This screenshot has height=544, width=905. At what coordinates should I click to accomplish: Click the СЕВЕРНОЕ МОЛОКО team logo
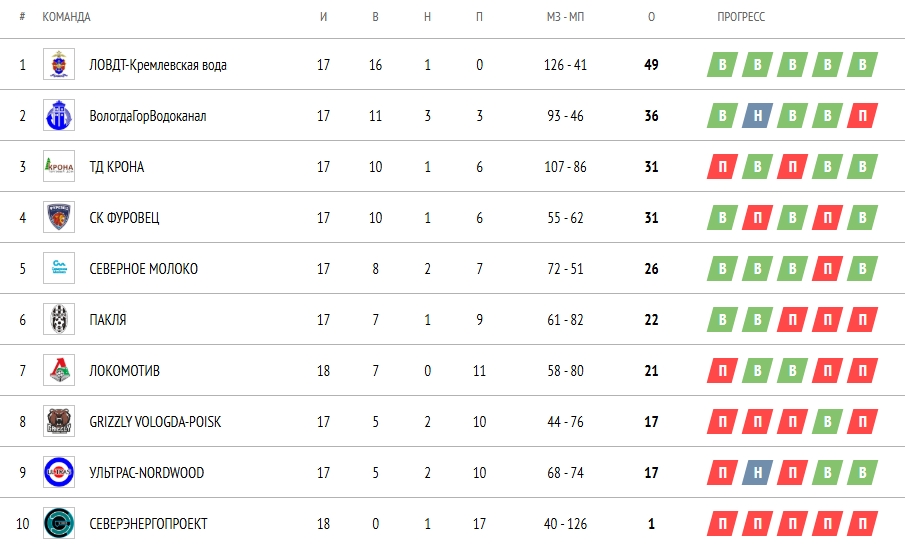pos(58,269)
